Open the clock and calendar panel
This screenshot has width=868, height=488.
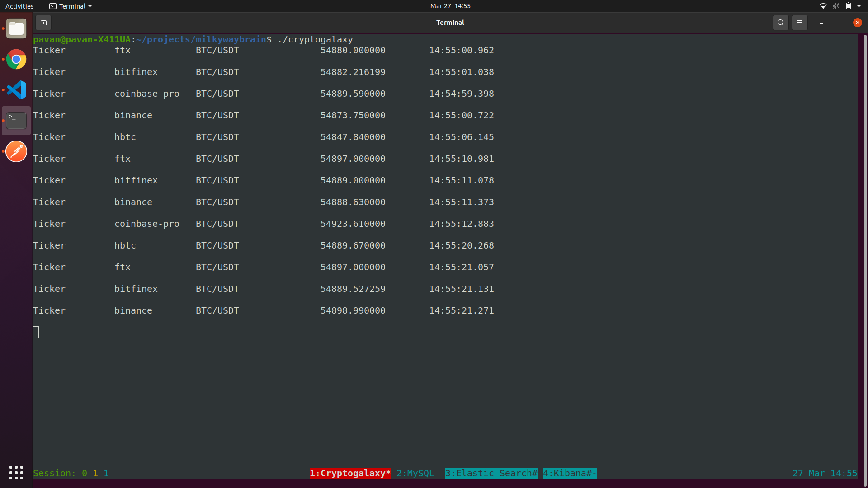tap(450, 6)
